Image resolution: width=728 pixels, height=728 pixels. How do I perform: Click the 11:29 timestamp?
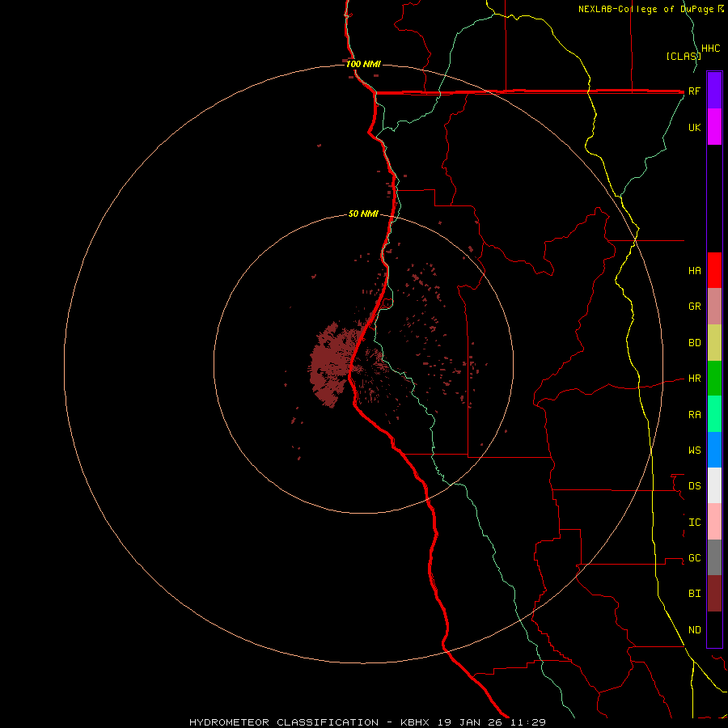click(528, 722)
